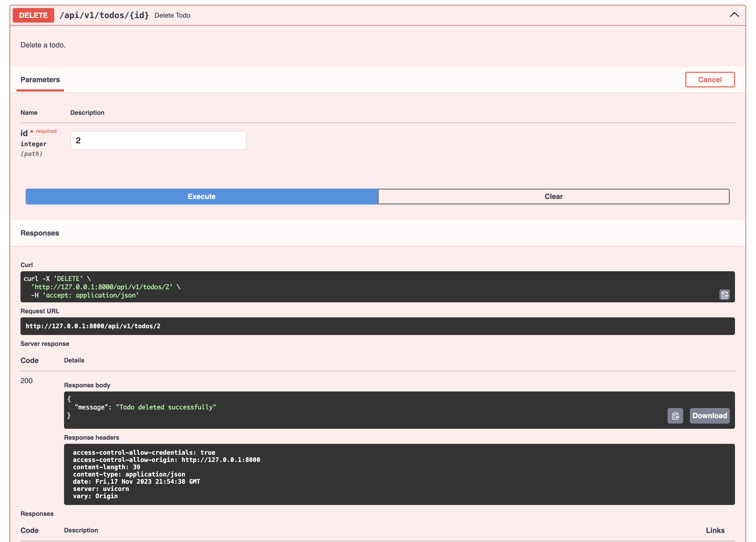Collapse the Delete Todo operation with chevron

pyautogui.click(x=734, y=15)
